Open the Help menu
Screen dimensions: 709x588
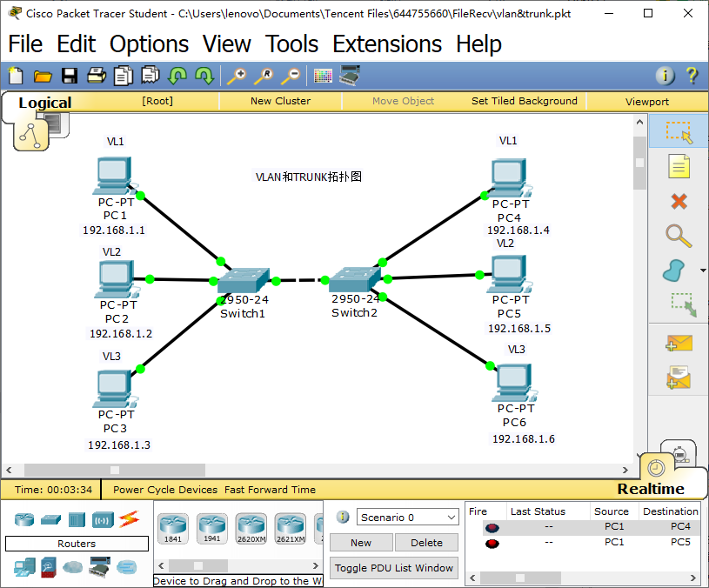pos(478,44)
